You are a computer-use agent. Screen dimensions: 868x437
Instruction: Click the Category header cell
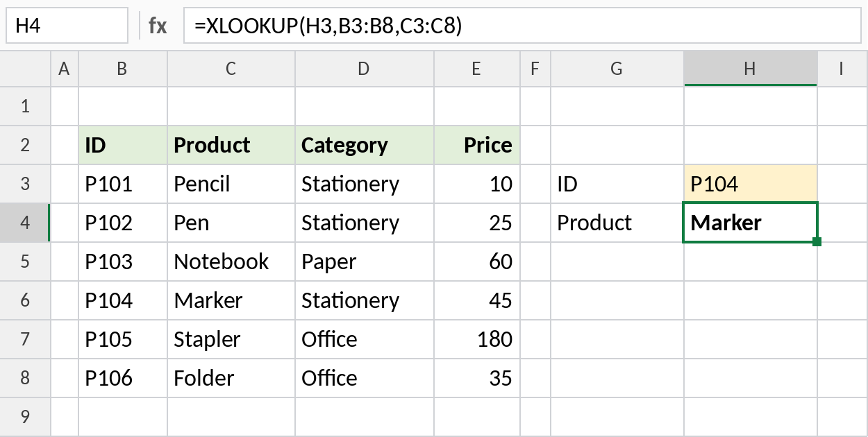pos(365,145)
